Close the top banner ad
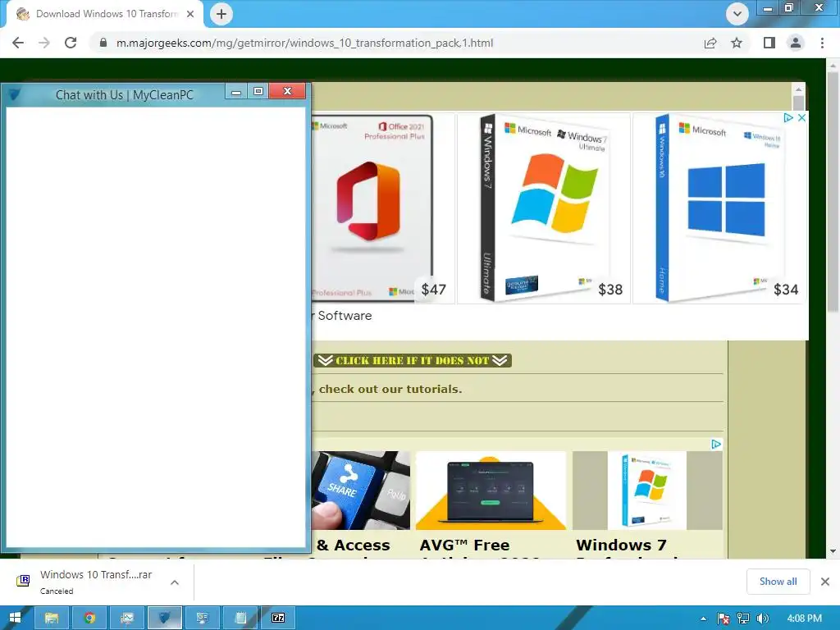Screen dimensions: 840x630 click(x=801, y=118)
